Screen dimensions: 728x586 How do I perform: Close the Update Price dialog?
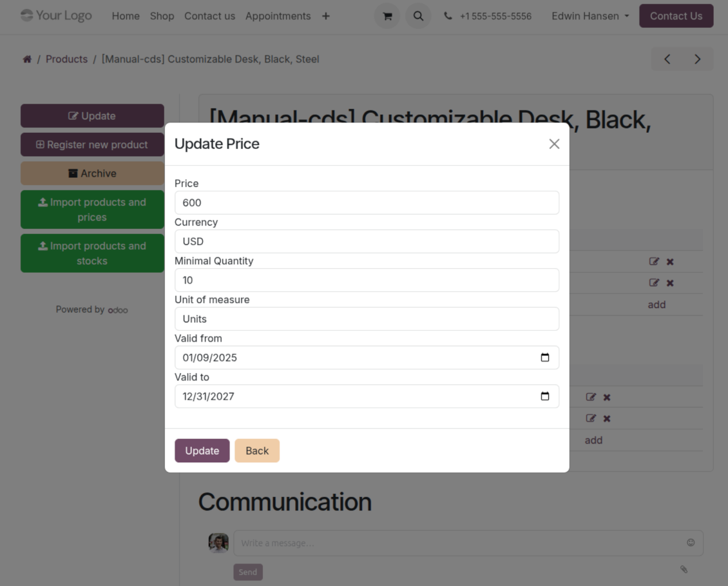tap(554, 144)
